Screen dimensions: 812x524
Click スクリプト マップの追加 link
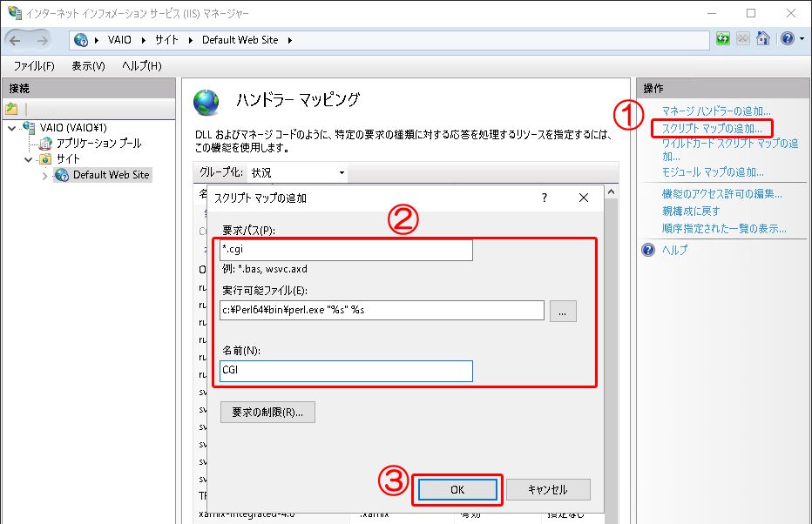(x=711, y=129)
